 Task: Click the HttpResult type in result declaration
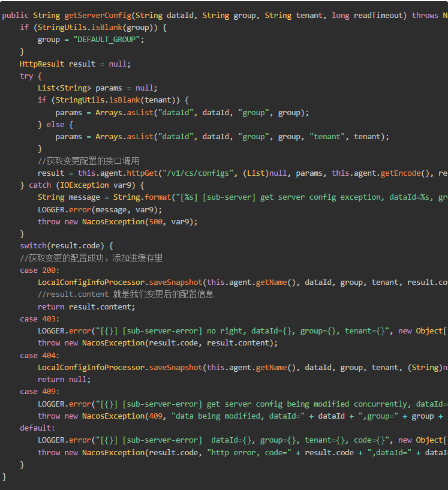coord(42,64)
